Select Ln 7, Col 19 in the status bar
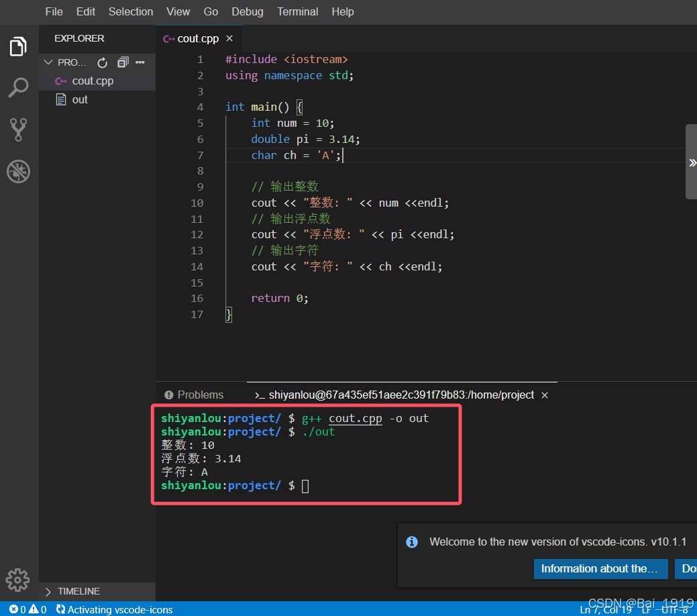The image size is (697, 616). [604, 610]
